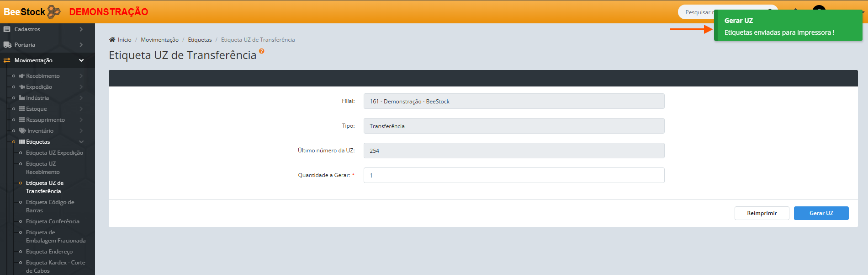
Task: Click the Movimentação swap arrows icon
Action: coord(7,60)
